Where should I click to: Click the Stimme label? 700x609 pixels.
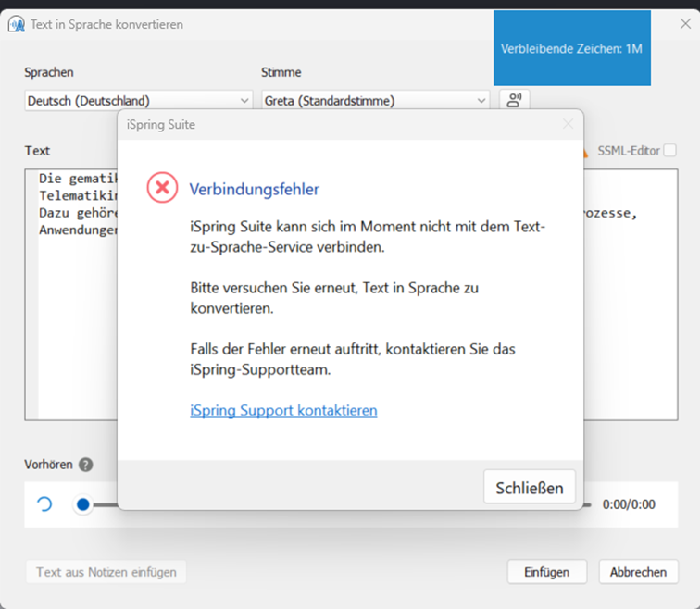281,72
